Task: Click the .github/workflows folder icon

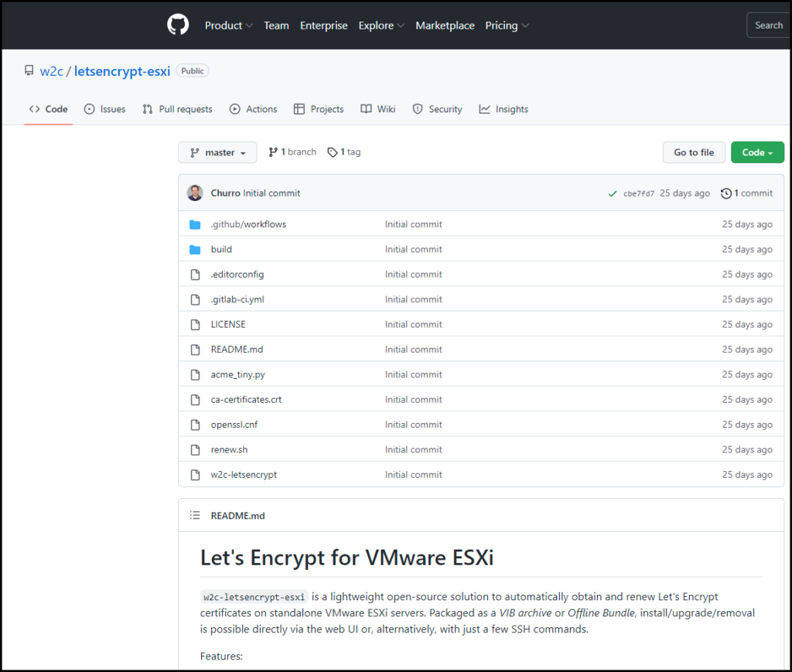Action: [x=196, y=224]
